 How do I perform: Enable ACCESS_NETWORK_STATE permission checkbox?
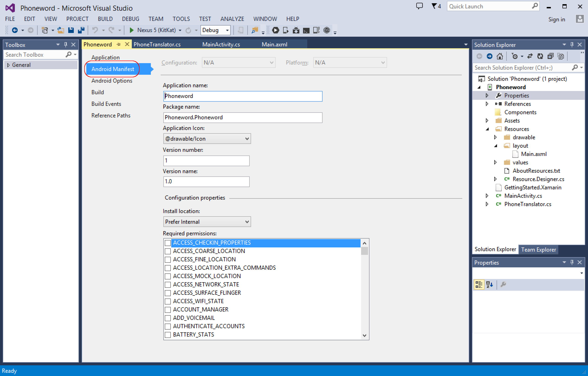pyautogui.click(x=168, y=284)
